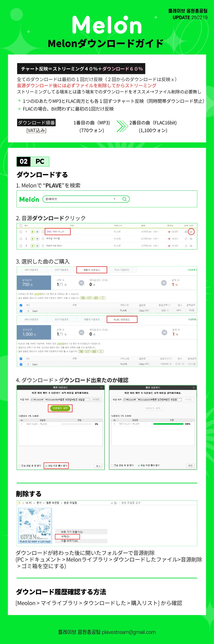The width and height of the screenshot is (214, 644).
Task: Toggle header checkbox in FLAC 1,000원 list
Action: pyautogui.click(x=21, y=359)
